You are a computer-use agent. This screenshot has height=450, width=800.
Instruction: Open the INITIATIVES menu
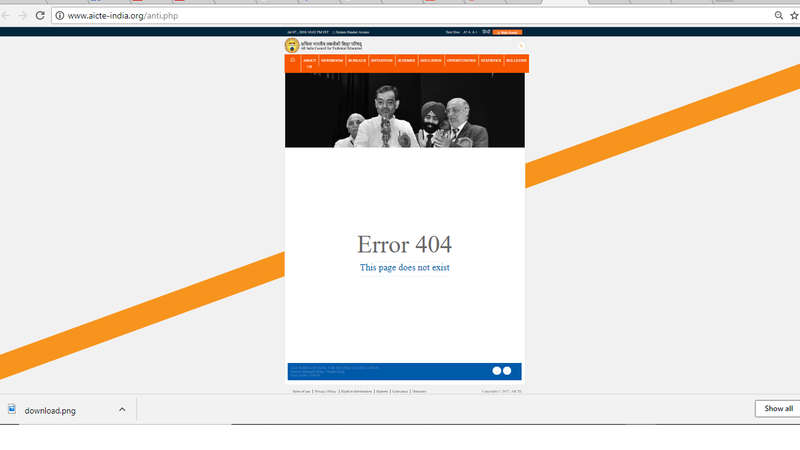click(x=382, y=60)
